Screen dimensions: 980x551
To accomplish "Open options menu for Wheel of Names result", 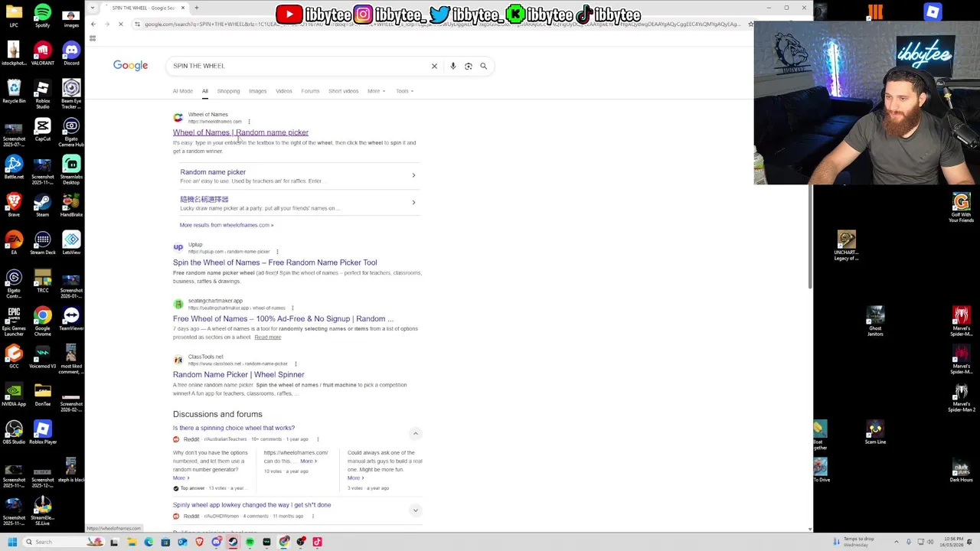I will coord(249,122).
